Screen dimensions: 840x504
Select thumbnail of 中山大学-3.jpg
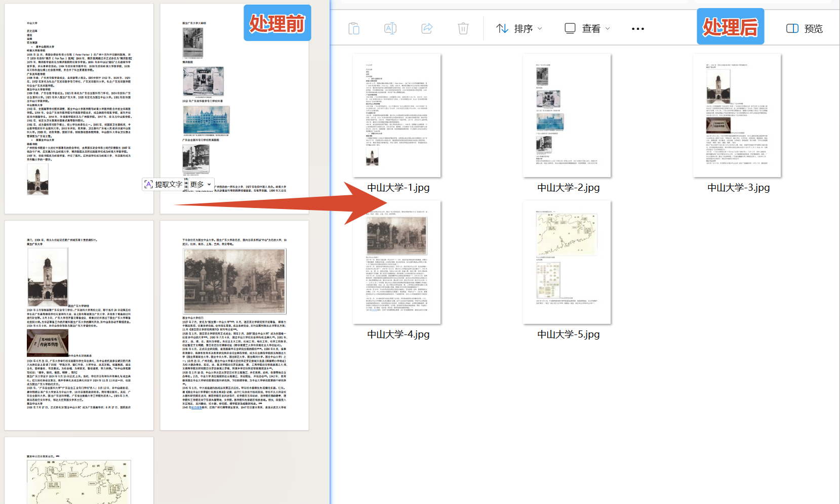(737, 115)
